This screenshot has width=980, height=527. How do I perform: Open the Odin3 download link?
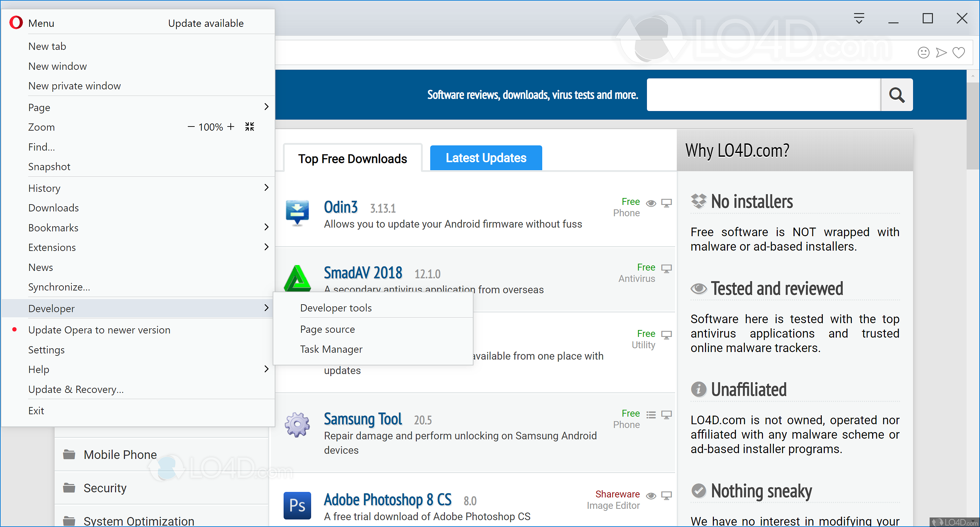click(x=341, y=208)
